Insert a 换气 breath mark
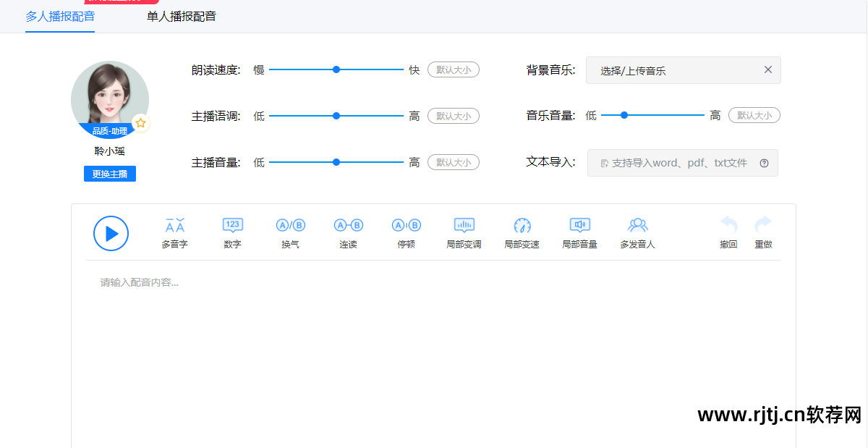Image resolution: width=868 pixels, height=448 pixels. (x=290, y=233)
